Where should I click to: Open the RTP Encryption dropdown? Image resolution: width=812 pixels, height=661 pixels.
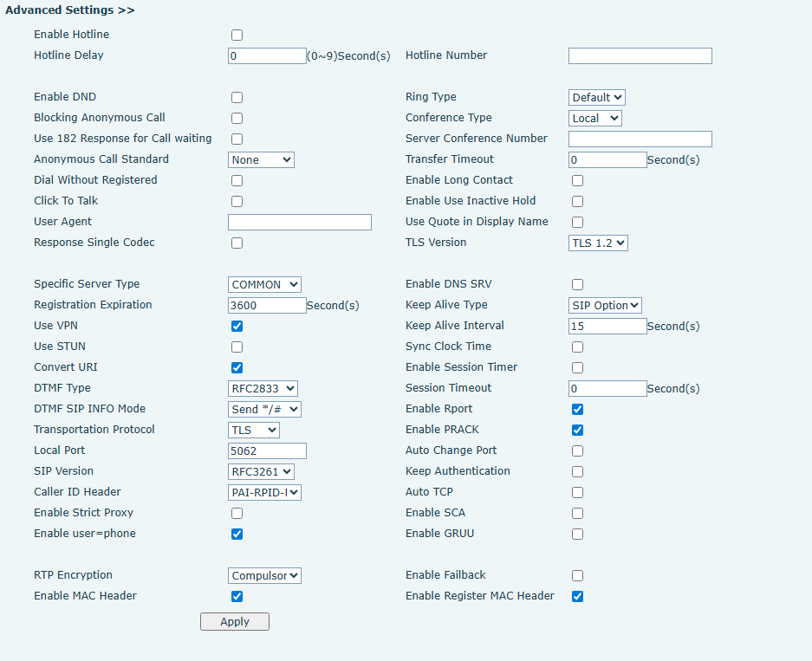(x=264, y=576)
